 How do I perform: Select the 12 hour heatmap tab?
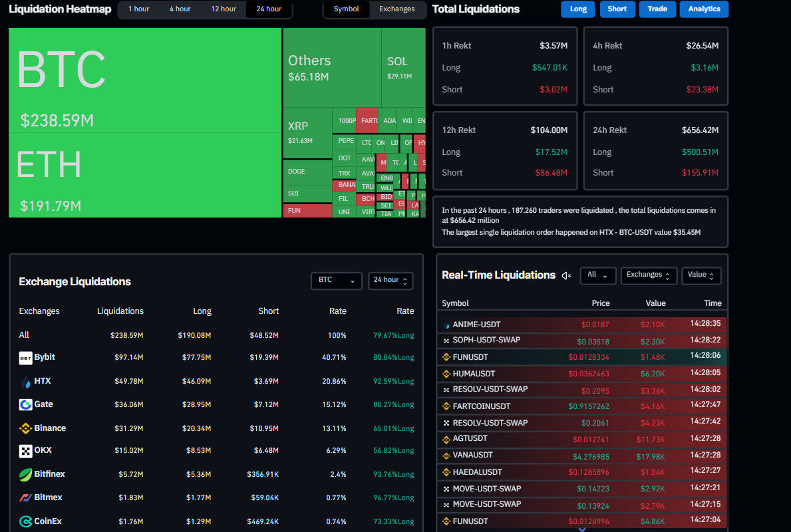tap(224, 9)
